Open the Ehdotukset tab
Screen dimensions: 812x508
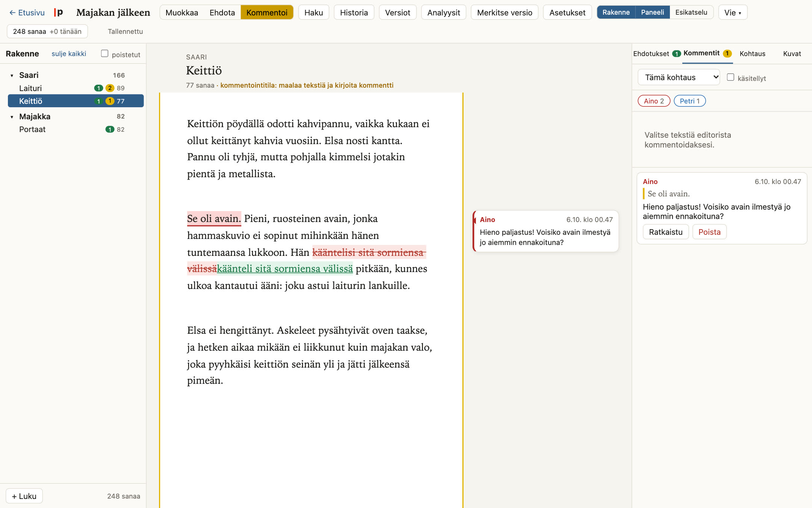(x=657, y=54)
